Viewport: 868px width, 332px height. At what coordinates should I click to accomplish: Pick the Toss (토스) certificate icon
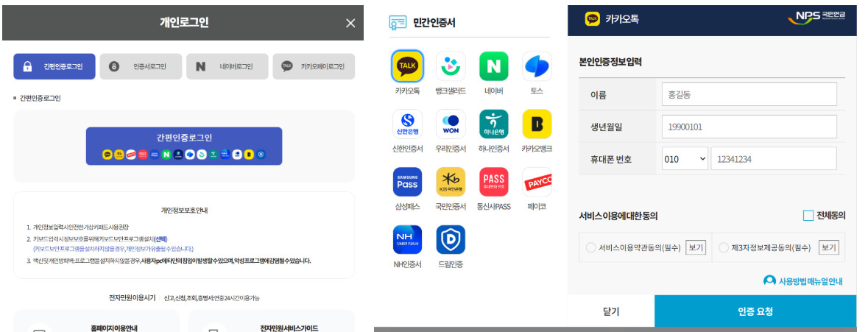[x=537, y=66]
